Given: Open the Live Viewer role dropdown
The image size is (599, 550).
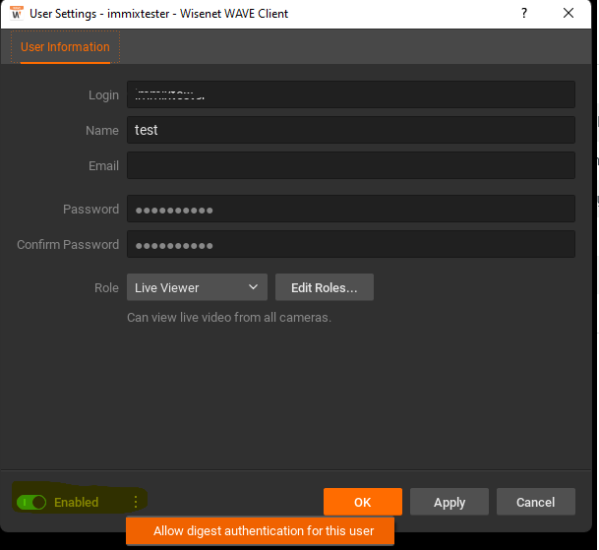Looking at the screenshot, I should pyautogui.click(x=197, y=287).
